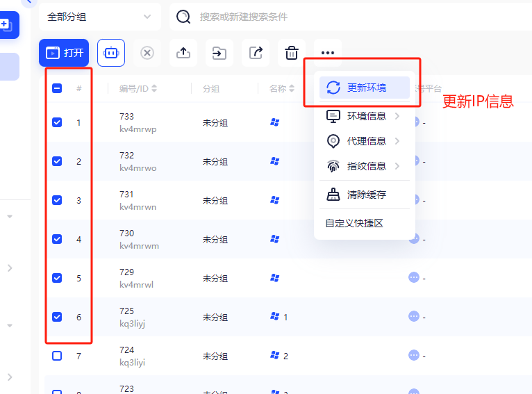Open the three-dots more actions menu

[328, 53]
